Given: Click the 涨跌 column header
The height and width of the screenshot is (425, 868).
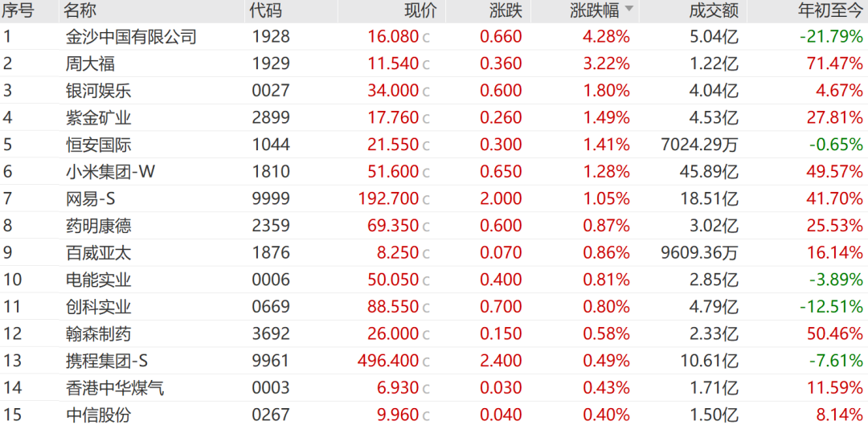Looking at the screenshot, I should pos(506,10).
